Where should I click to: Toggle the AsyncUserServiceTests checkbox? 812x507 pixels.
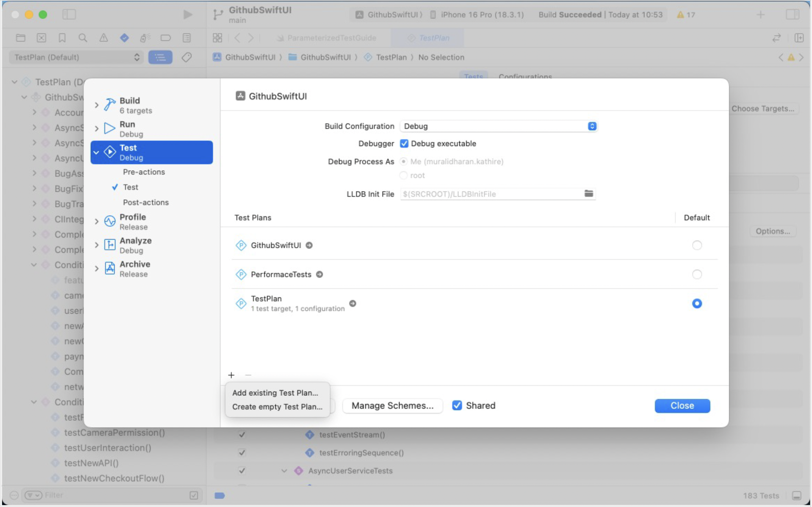click(x=242, y=471)
